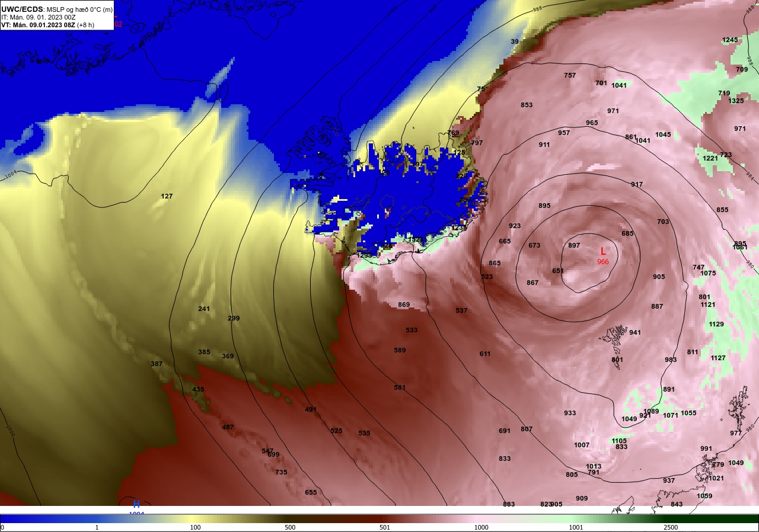Click the 807 height value
The height and width of the screenshot is (532, 759).
click(x=527, y=430)
